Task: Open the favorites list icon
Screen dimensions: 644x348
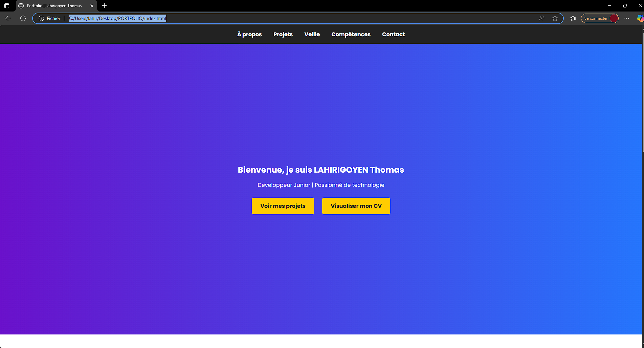Action: pyautogui.click(x=573, y=18)
